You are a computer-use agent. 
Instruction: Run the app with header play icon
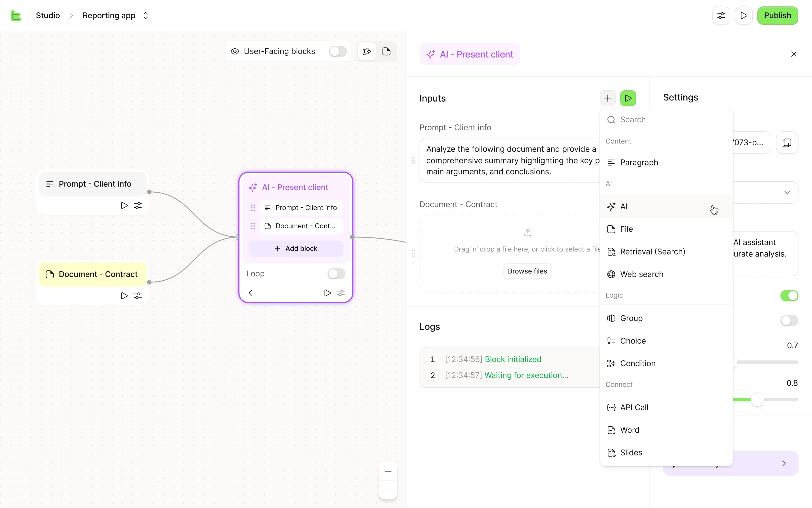(744, 15)
